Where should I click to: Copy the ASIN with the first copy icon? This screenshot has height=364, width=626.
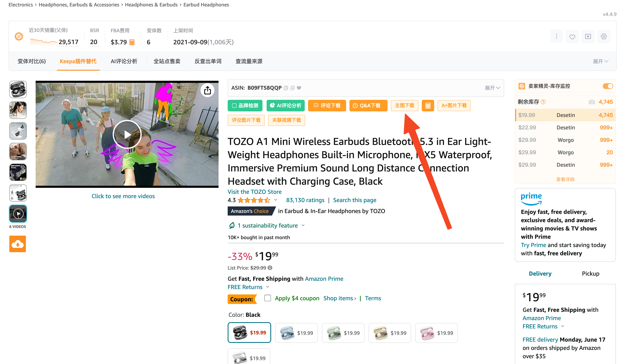(286, 88)
